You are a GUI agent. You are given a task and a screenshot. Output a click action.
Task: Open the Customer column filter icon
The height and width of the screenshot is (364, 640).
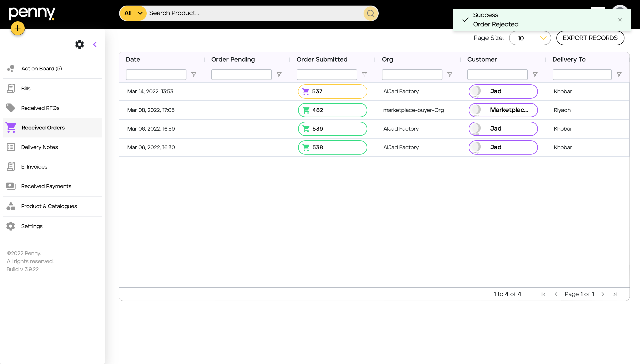(535, 74)
